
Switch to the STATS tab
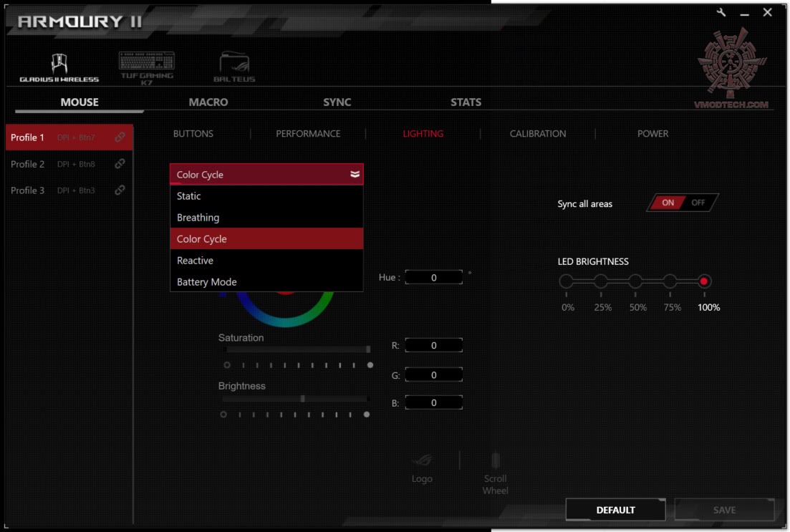(466, 102)
